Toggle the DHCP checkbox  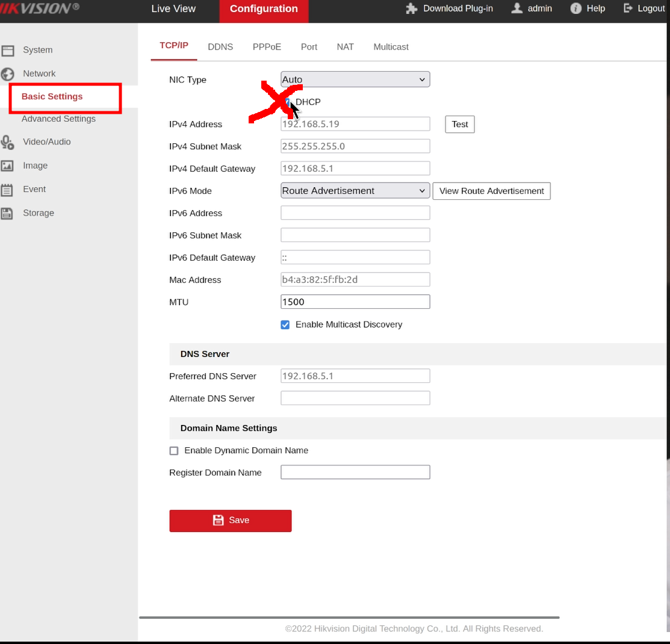pyautogui.click(x=287, y=102)
